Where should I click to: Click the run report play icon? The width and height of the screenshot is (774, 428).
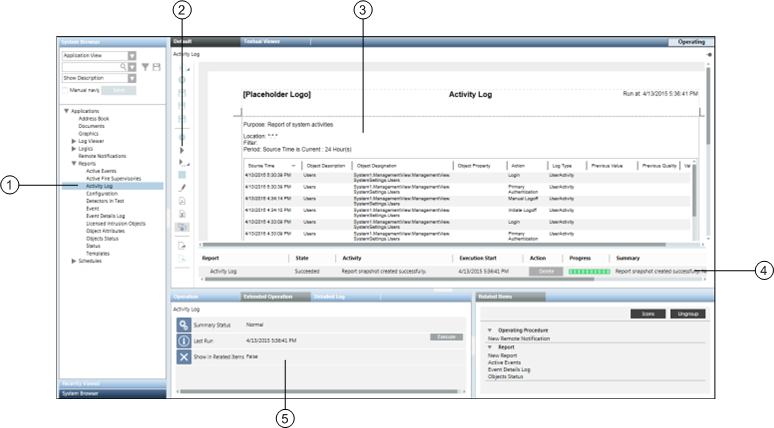[x=182, y=148]
